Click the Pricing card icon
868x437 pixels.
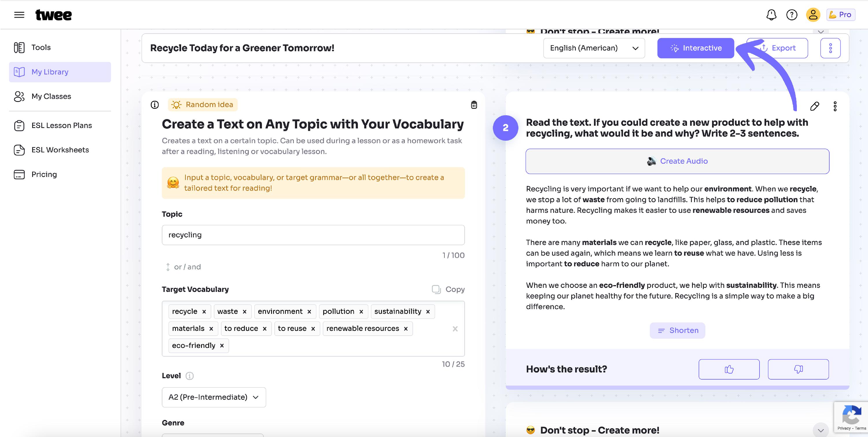coord(19,174)
